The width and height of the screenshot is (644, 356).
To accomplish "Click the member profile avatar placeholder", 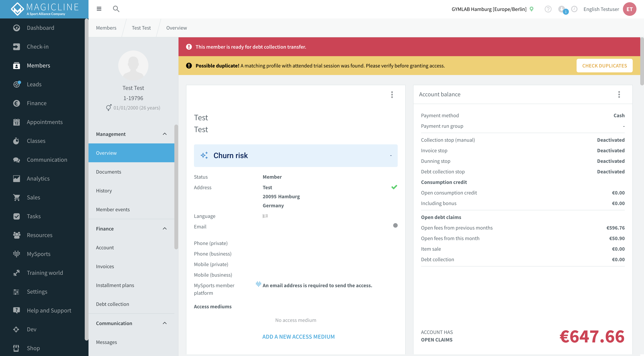I will tap(133, 66).
